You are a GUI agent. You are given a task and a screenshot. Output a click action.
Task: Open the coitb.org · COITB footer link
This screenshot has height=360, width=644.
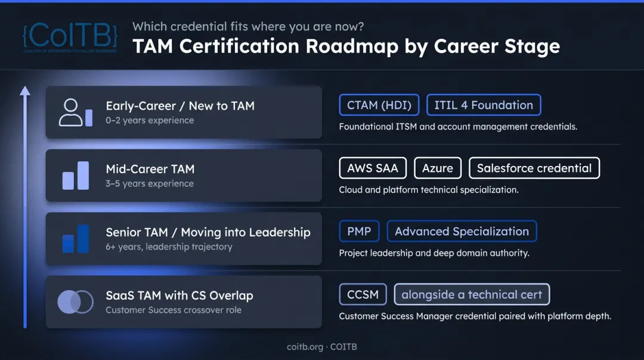321,347
